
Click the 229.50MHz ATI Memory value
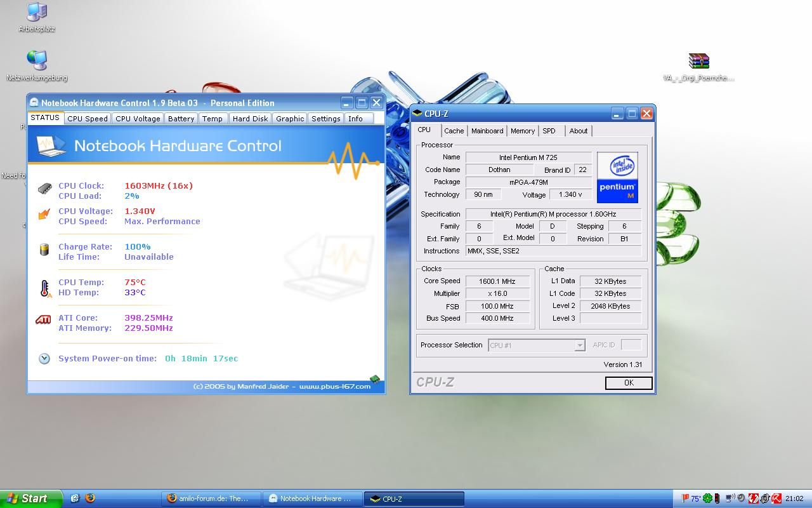pyautogui.click(x=148, y=328)
